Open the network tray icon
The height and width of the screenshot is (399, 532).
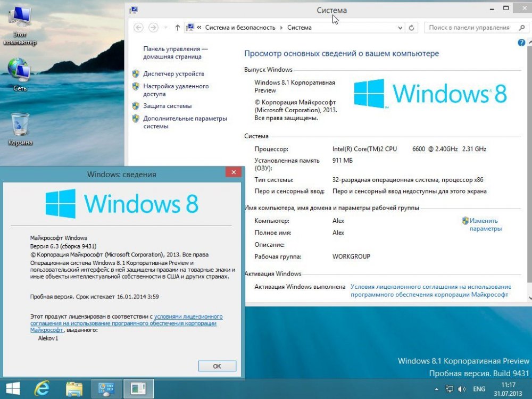pos(449,389)
